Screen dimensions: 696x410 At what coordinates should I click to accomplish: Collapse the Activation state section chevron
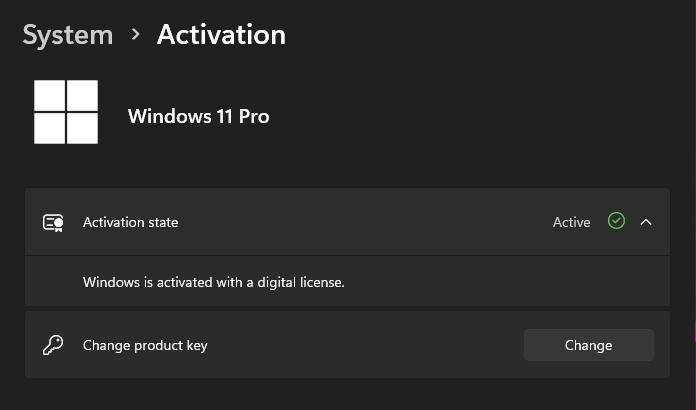tap(646, 222)
